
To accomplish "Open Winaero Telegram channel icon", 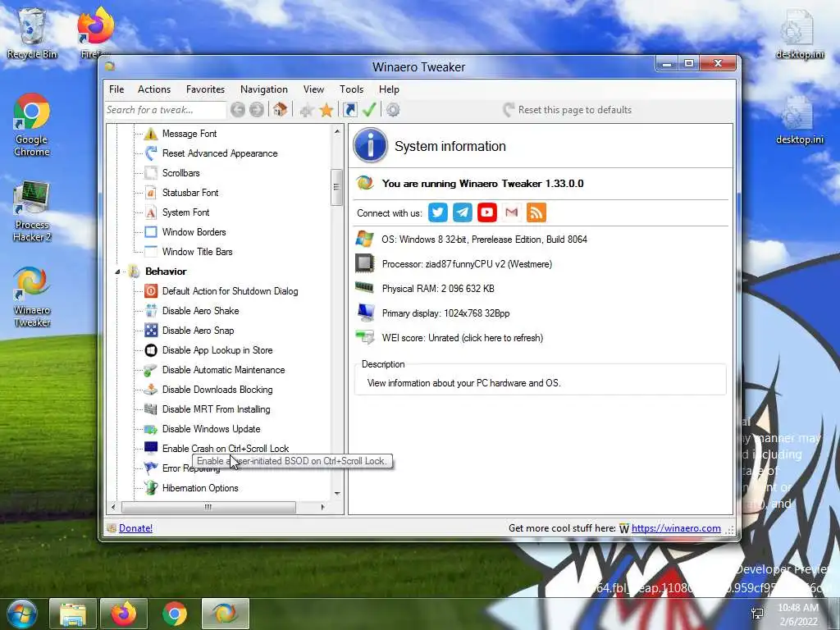I will click(463, 212).
